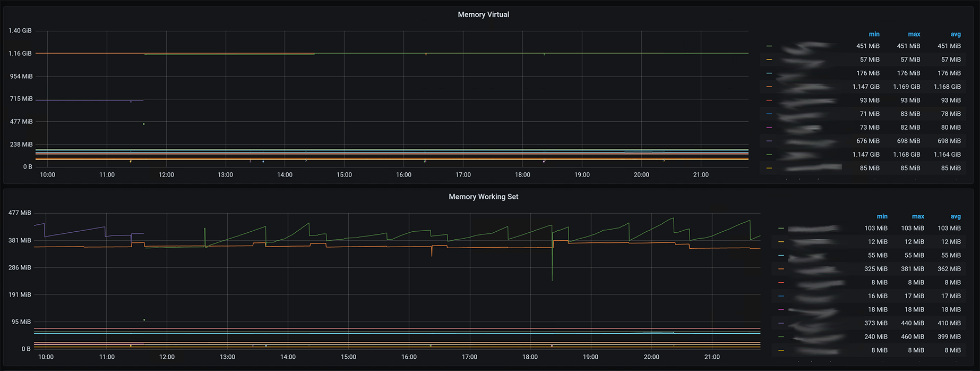
Task: Click the 71 MiB min value
Action: 870,114
